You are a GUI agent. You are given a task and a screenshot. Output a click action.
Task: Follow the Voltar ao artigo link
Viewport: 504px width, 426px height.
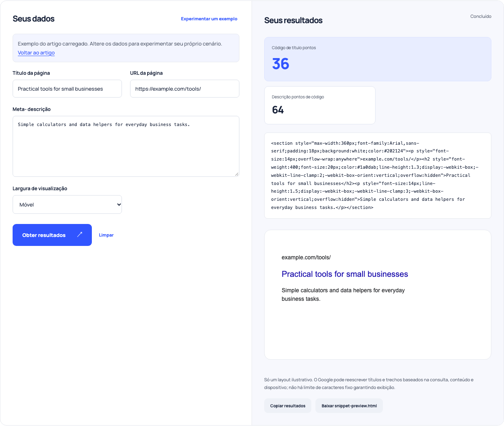[x=36, y=53]
